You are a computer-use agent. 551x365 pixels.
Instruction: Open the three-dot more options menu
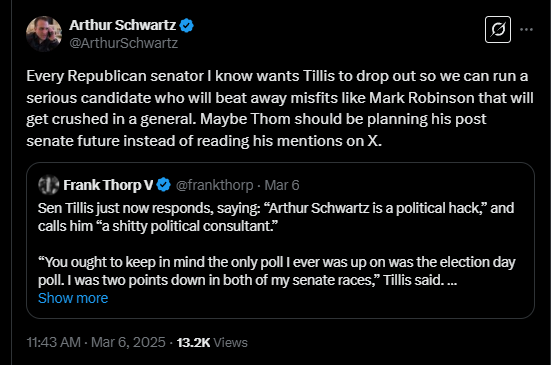coord(526,30)
